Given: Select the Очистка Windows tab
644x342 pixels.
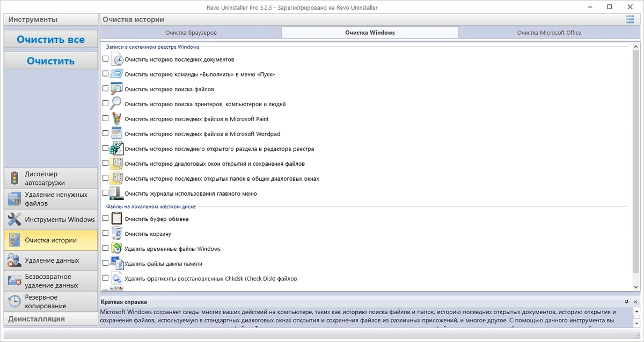Looking at the screenshot, I should point(370,33).
